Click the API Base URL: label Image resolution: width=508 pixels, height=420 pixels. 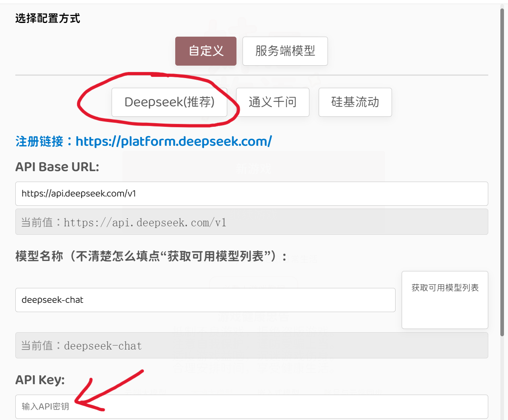[x=57, y=167]
